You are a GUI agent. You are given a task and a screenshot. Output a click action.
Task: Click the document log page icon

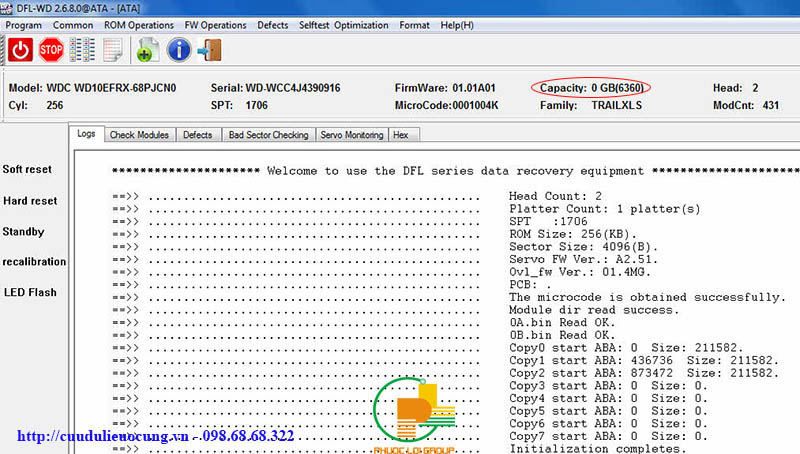(113, 48)
